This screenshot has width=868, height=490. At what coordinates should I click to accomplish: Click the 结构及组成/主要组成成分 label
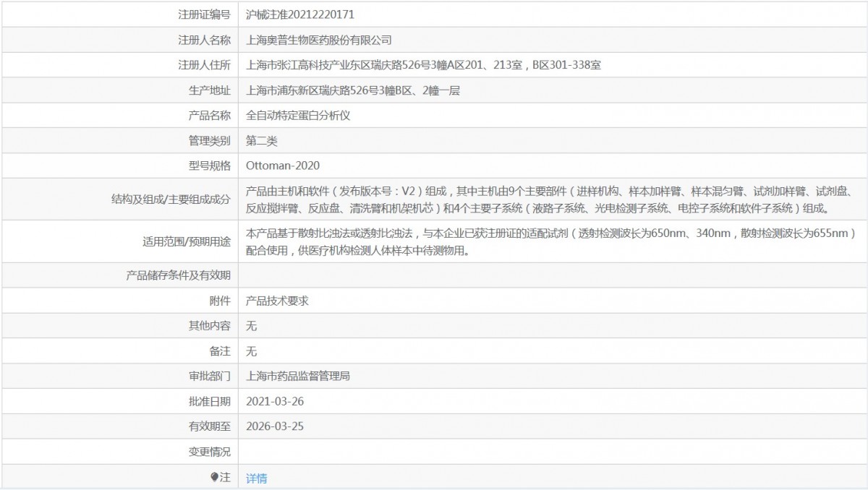point(172,199)
